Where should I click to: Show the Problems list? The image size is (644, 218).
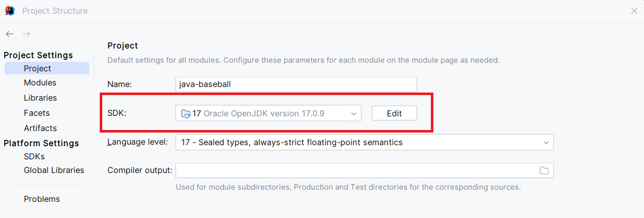point(42,199)
